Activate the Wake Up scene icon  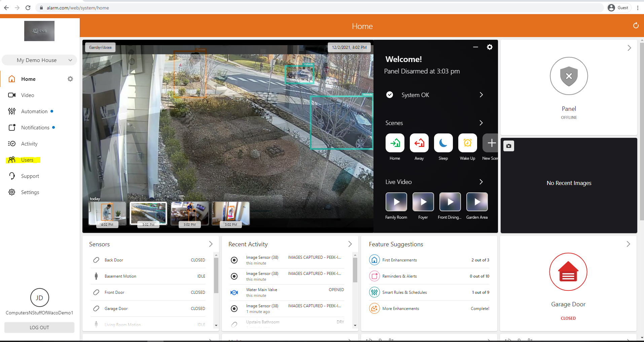tap(467, 143)
